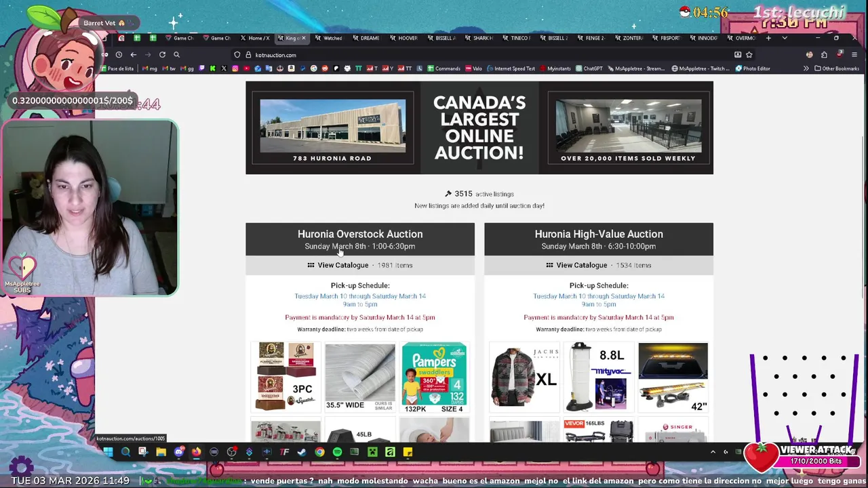Open the lock site information icon

[x=248, y=55]
